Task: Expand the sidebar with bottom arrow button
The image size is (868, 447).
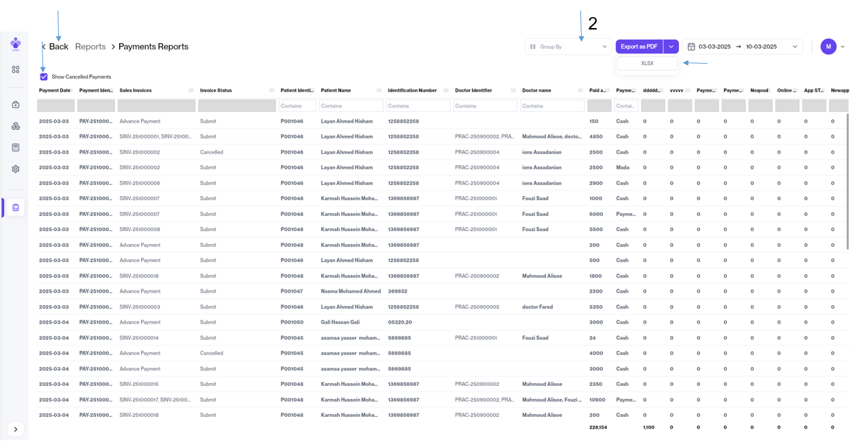Action: click(15, 429)
